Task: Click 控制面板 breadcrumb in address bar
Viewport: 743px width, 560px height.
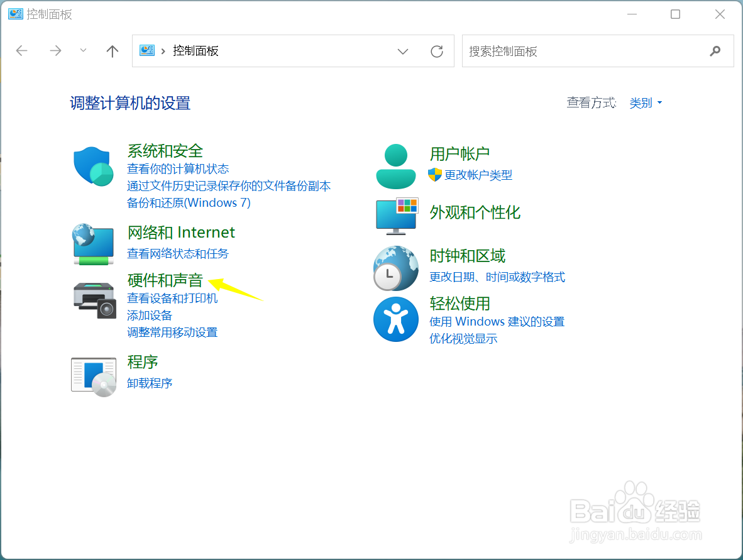Action: 195,51
